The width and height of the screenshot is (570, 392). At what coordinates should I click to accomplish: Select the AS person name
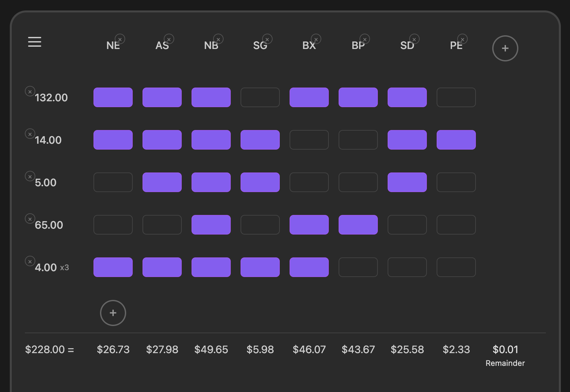(162, 45)
